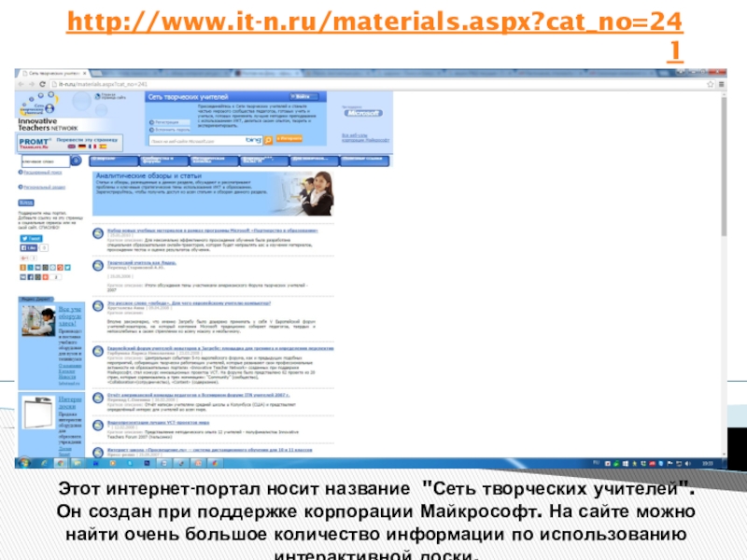Viewport: 747px width, 560px height.
Task: Close the Сеть творческих учителей browser tab
Action: pos(84,74)
